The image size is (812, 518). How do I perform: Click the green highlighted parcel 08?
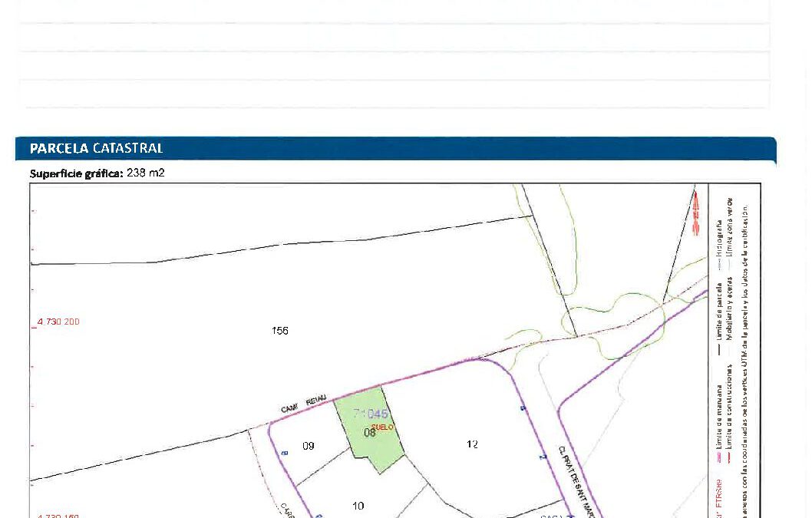[x=369, y=429]
